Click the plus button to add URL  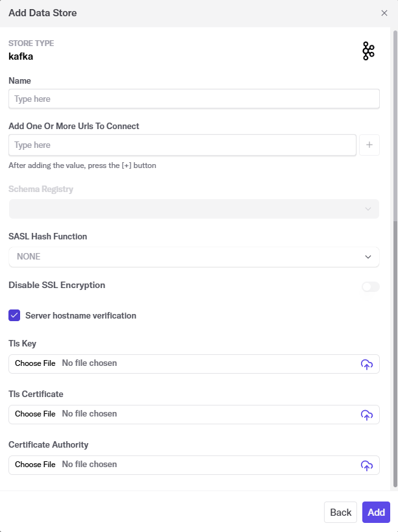point(369,145)
